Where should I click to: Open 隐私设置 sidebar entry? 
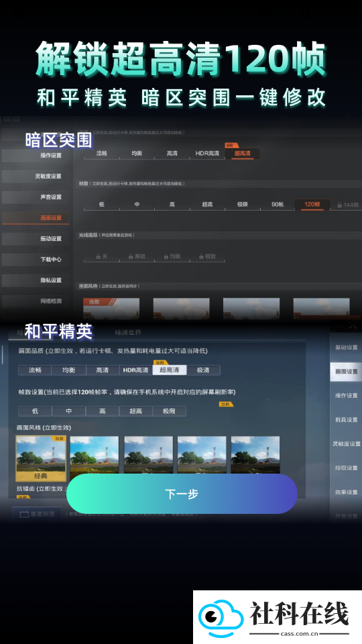pos(36,280)
